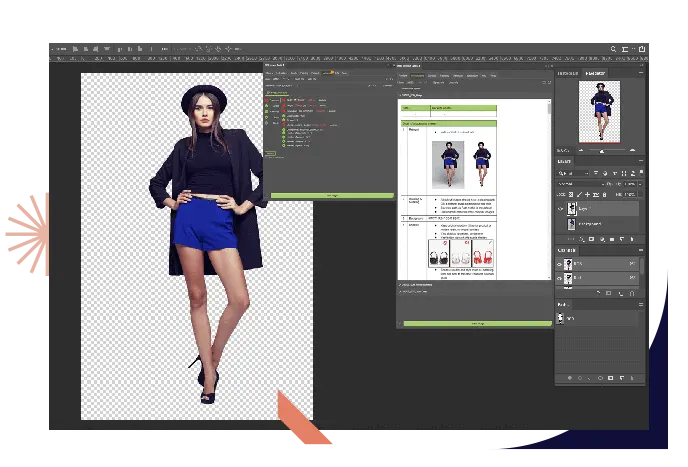Create a new group in Layers panel
The image size is (688, 467).
point(612,239)
